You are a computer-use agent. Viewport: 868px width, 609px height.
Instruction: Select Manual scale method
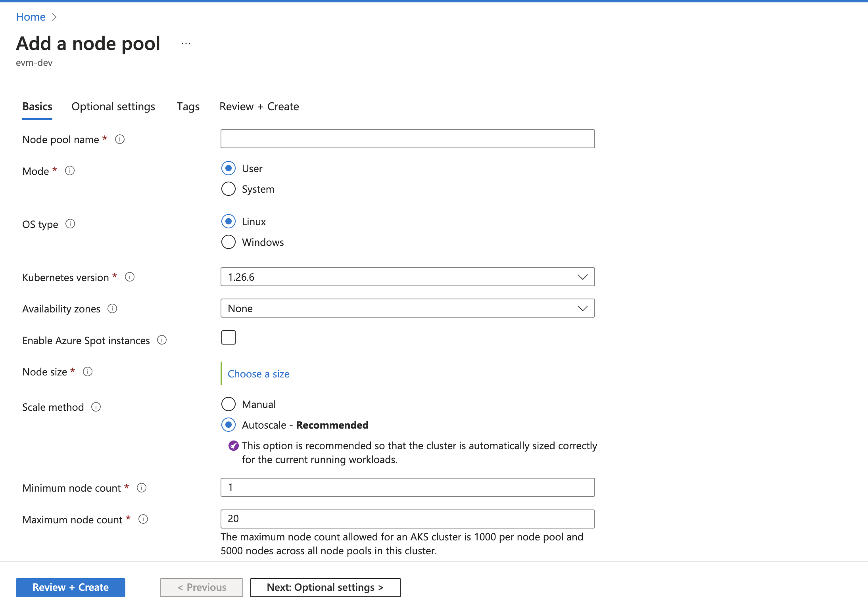[x=229, y=404]
